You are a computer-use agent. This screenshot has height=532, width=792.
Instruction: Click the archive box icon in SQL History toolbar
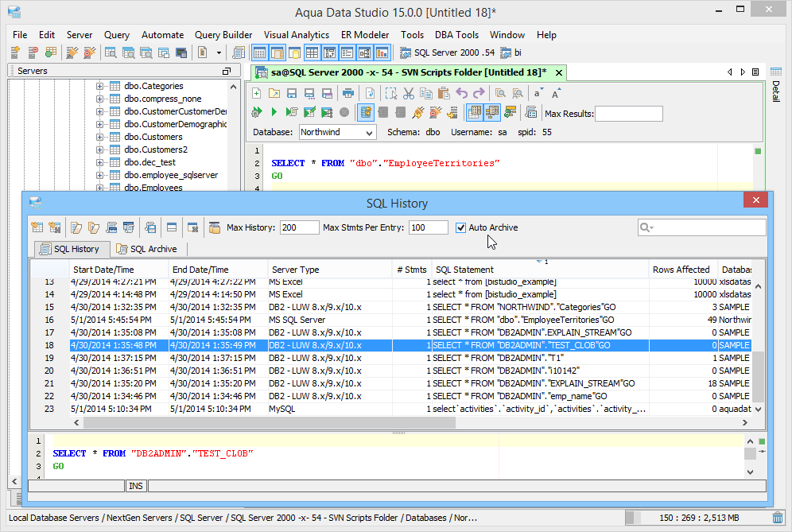(x=215, y=228)
